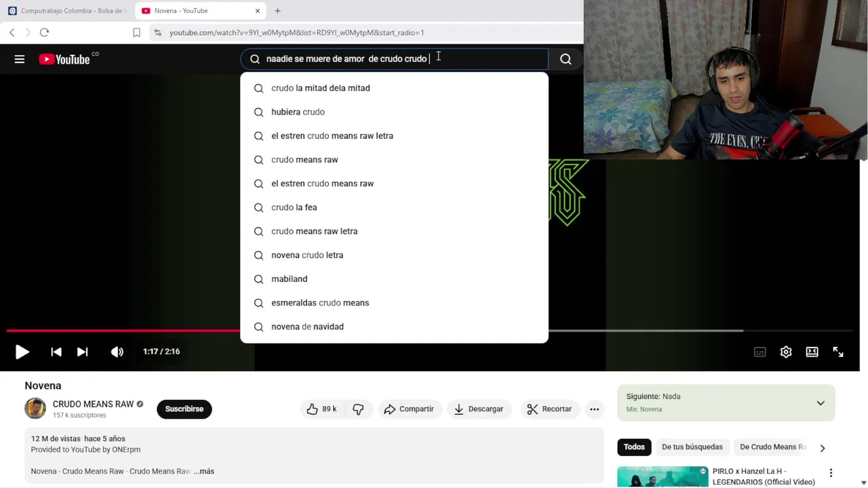Image resolution: width=868 pixels, height=488 pixels.
Task: Open LEGENDARIOS video title
Action: pos(764,476)
